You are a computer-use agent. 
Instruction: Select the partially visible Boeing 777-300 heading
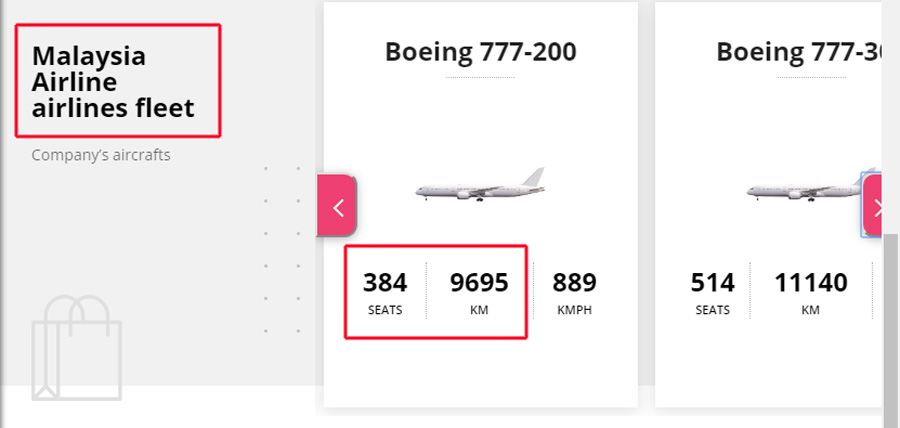click(799, 52)
